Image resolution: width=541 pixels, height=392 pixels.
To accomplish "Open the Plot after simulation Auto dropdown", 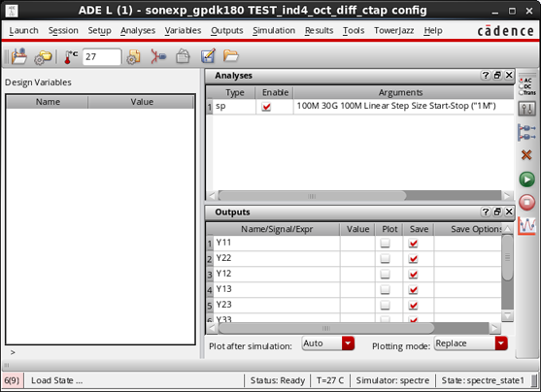I will [x=327, y=343].
